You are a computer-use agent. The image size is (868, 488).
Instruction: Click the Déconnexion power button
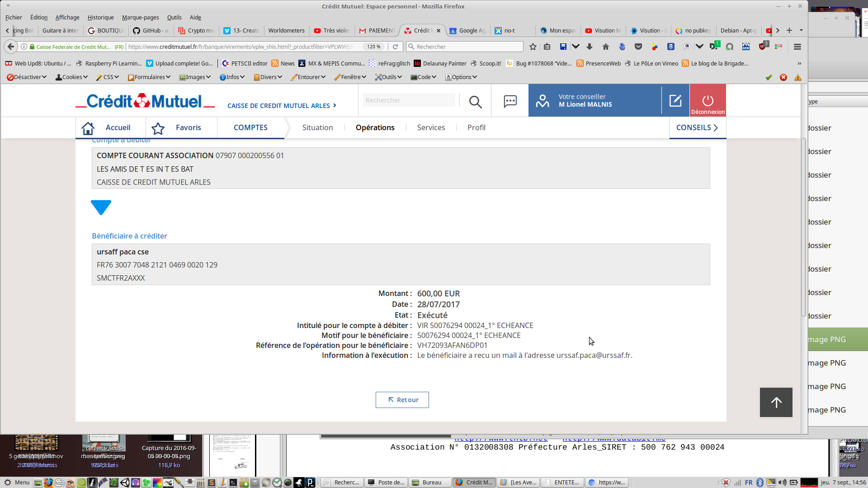click(708, 101)
